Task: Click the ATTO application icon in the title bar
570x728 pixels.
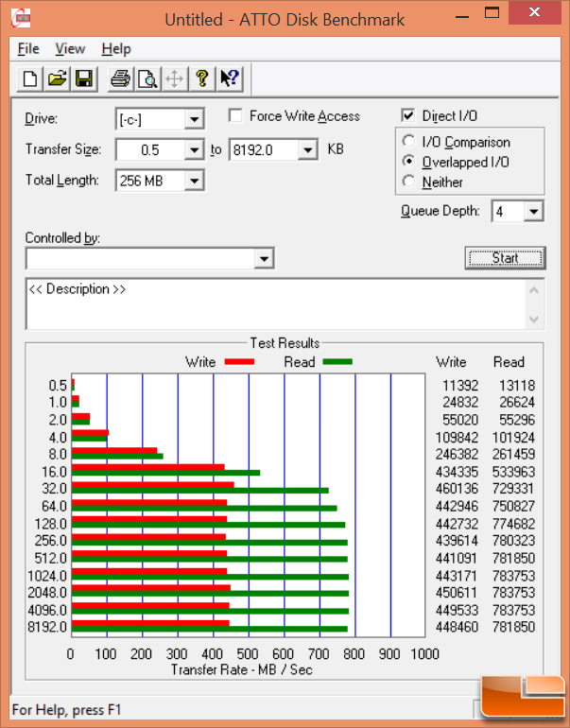Action: point(21,18)
